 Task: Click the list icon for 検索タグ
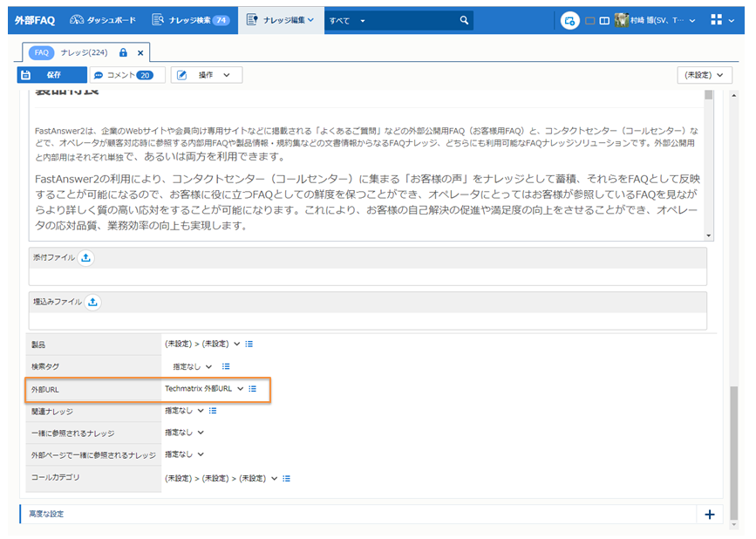pyautogui.click(x=226, y=366)
